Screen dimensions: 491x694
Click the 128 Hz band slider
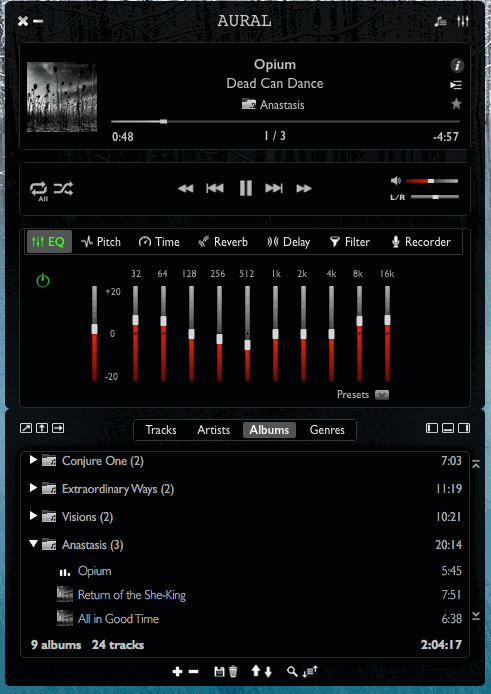(191, 333)
